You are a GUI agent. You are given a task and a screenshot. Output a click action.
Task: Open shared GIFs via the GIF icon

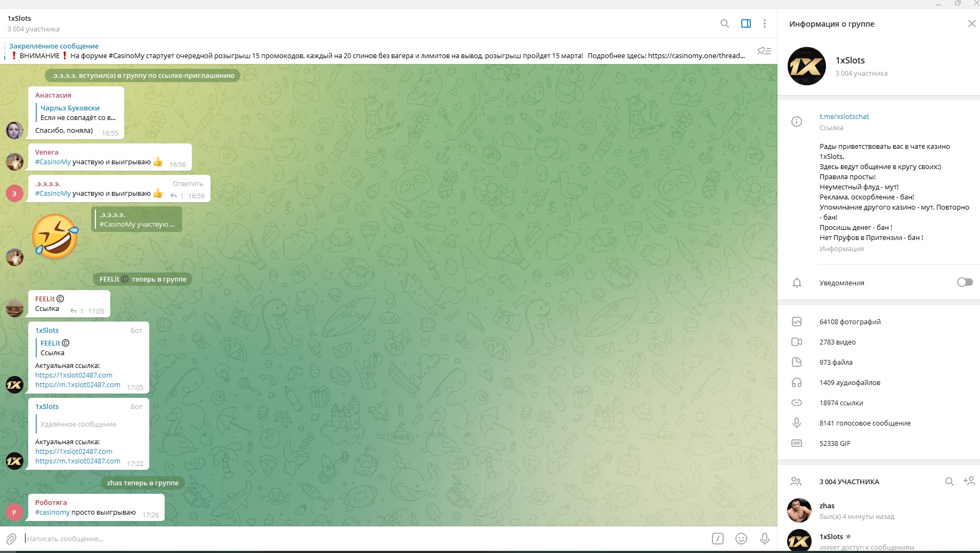tap(797, 443)
